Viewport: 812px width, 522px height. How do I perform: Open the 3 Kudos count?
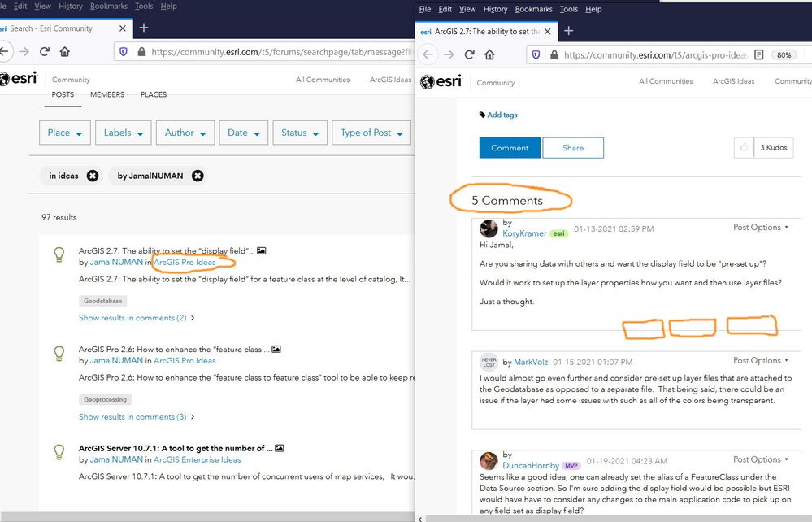click(x=774, y=148)
